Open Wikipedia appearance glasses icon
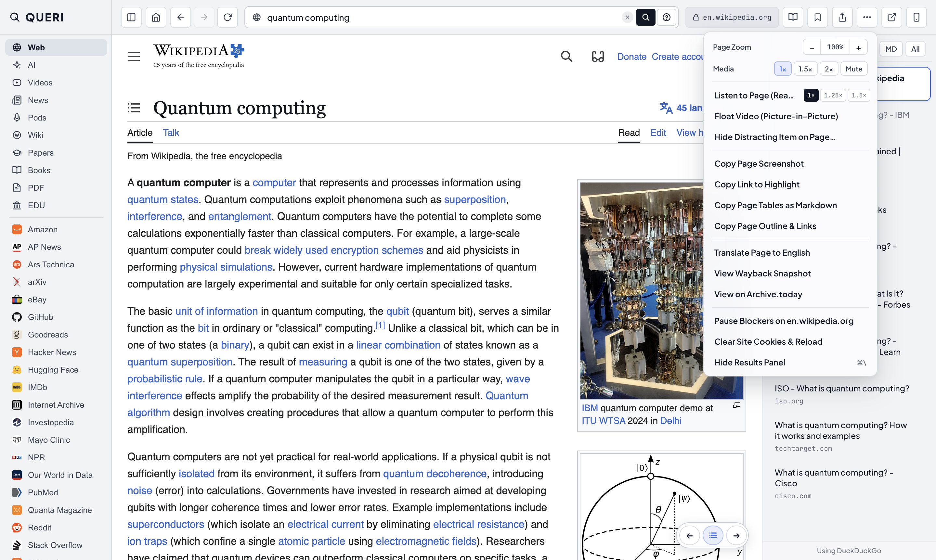The image size is (936, 560). pyautogui.click(x=598, y=57)
